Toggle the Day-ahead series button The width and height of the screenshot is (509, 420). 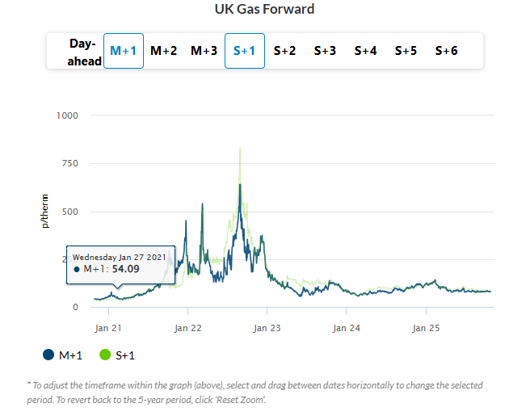tap(82, 51)
